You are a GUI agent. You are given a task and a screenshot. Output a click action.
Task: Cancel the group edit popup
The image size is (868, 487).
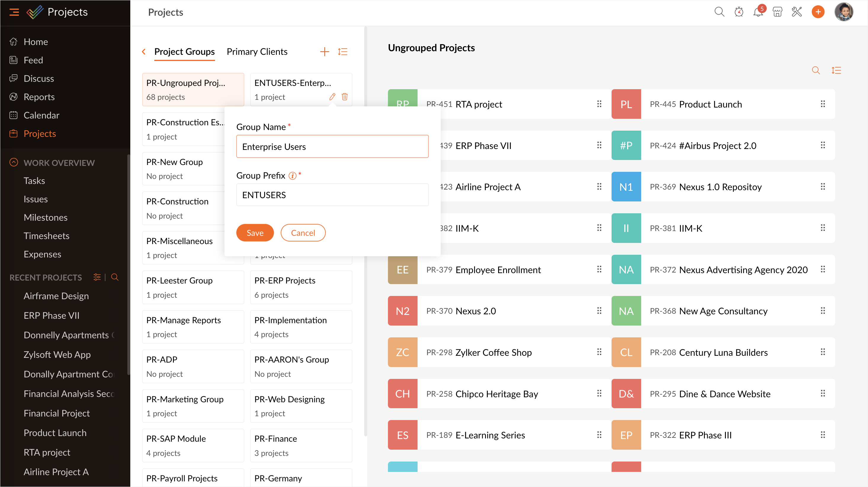[x=303, y=233]
